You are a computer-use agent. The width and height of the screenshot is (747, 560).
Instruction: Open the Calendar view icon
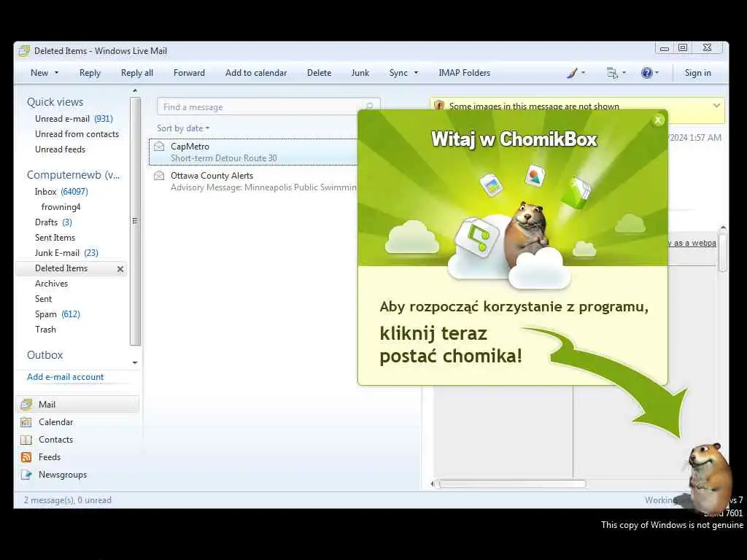[26, 422]
